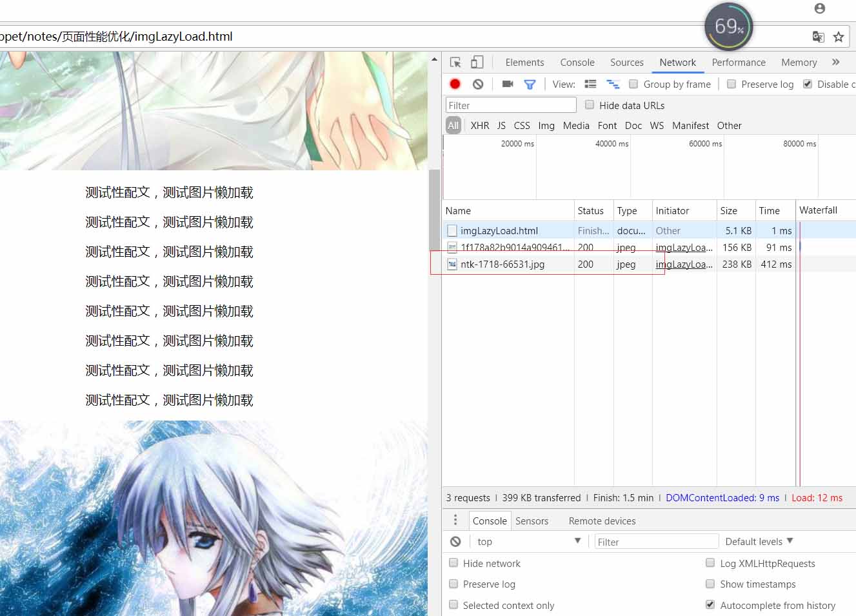
Task: Filter requests by Other type
Action: (729, 126)
